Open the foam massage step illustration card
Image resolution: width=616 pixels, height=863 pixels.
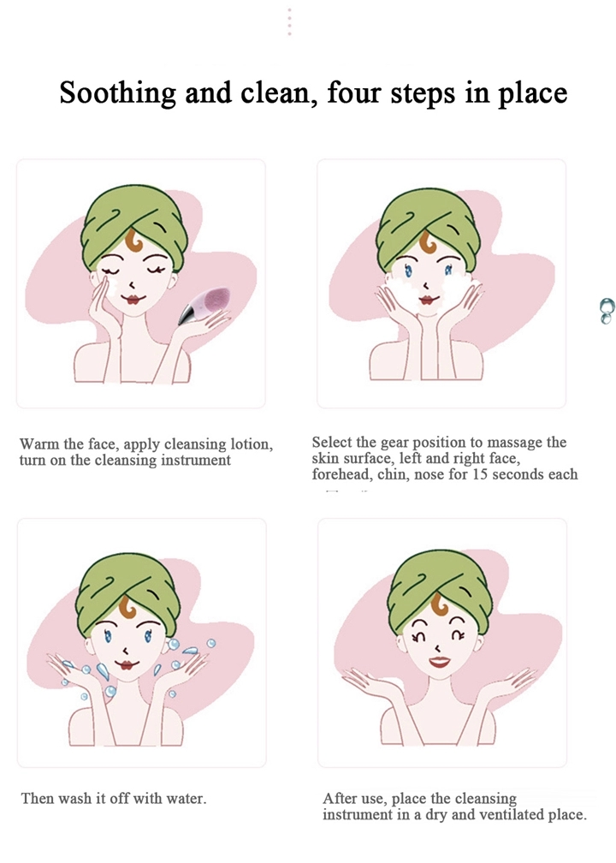441,283
